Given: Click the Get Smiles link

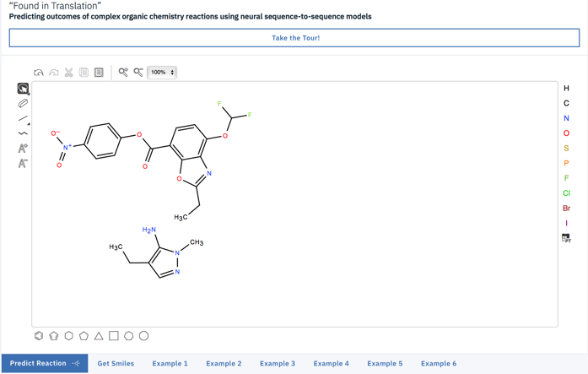Looking at the screenshot, I should [116, 363].
